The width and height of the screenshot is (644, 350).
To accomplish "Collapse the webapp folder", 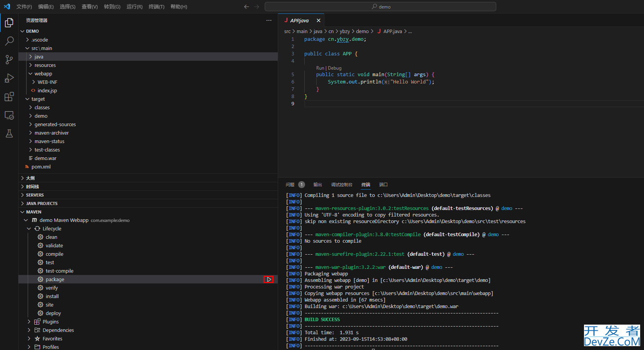I will point(30,73).
